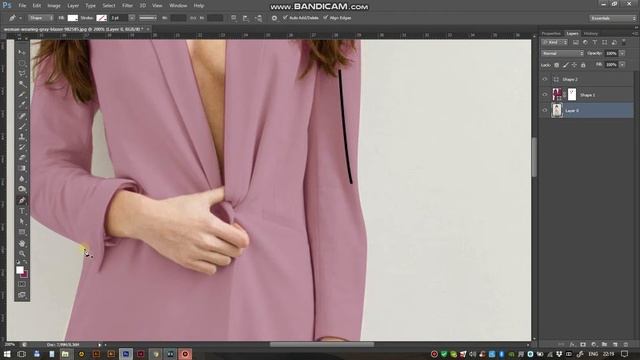Select the Healing Brush tool
Screen dimensions: 640x360
[22, 116]
